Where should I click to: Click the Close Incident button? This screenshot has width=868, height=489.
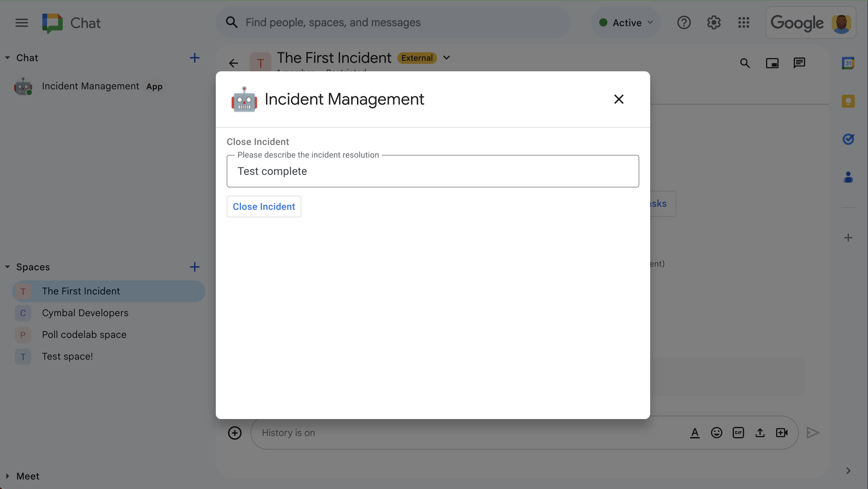264,206
